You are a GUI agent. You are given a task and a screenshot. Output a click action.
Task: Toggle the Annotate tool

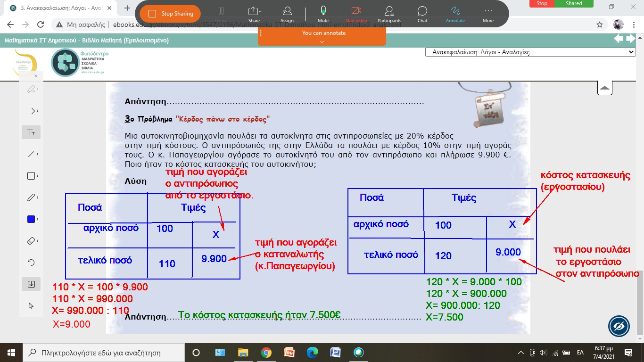pyautogui.click(x=455, y=14)
